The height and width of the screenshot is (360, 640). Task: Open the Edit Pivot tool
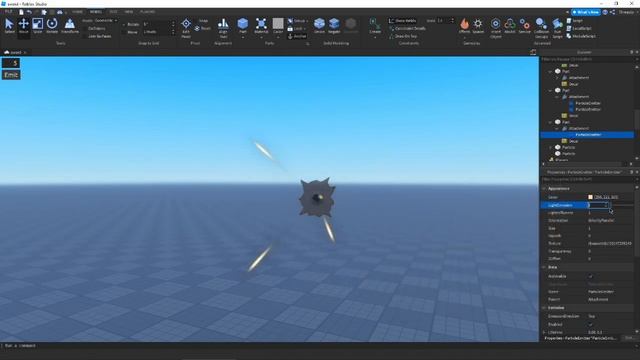point(186,27)
